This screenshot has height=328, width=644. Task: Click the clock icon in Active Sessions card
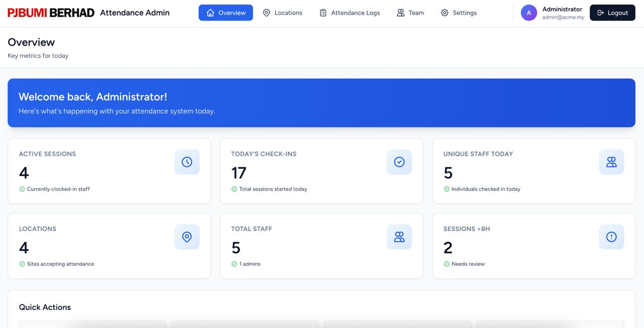[187, 162]
